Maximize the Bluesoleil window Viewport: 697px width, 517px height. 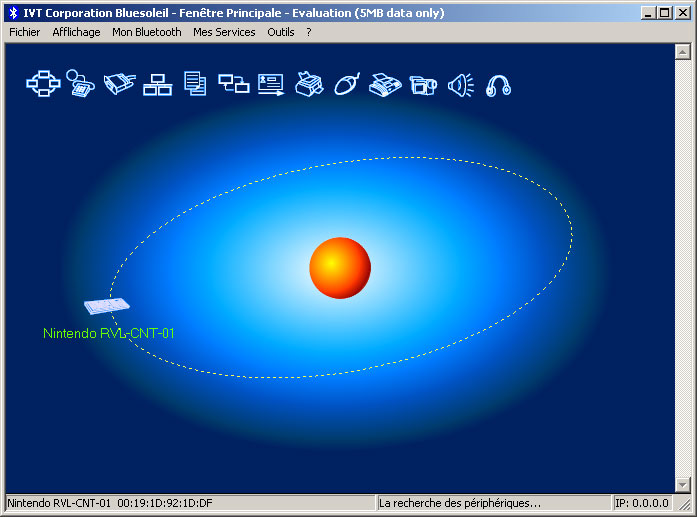pos(665,13)
